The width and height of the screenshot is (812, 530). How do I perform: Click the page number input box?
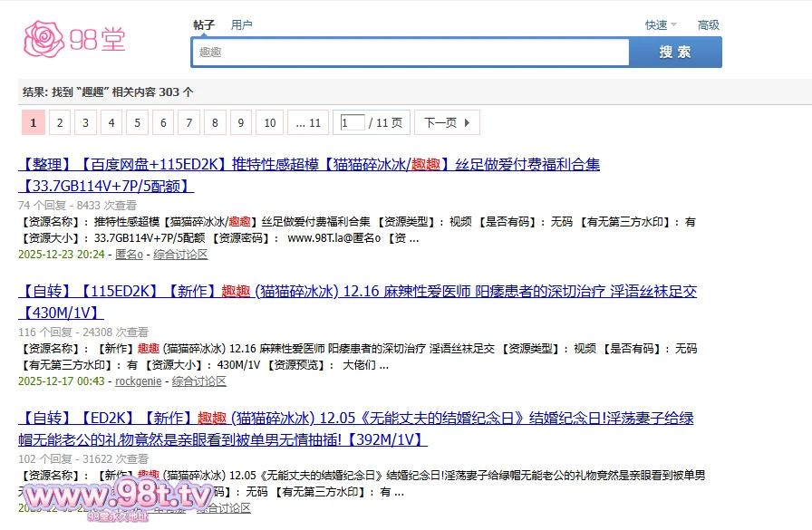[352, 123]
